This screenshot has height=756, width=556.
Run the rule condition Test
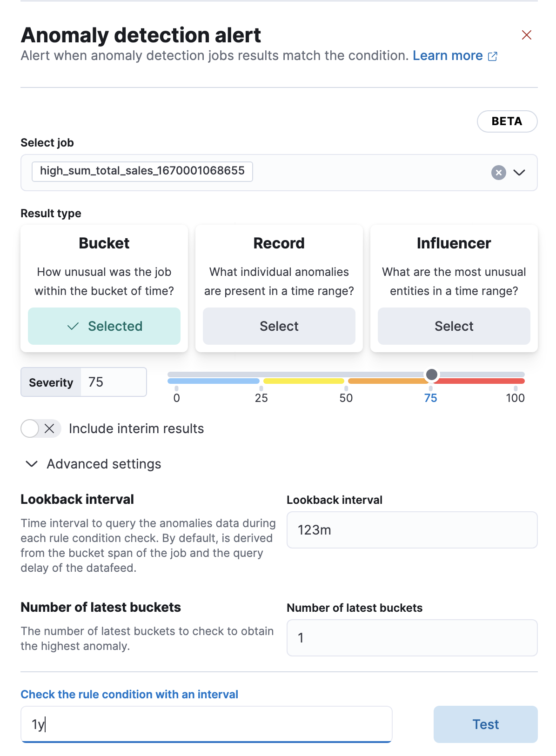tap(485, 724)
